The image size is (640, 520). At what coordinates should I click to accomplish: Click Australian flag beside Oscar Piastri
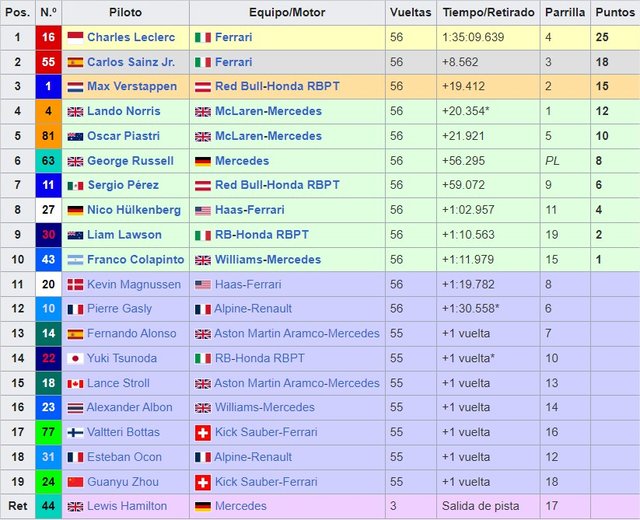(x=75, y=137)
